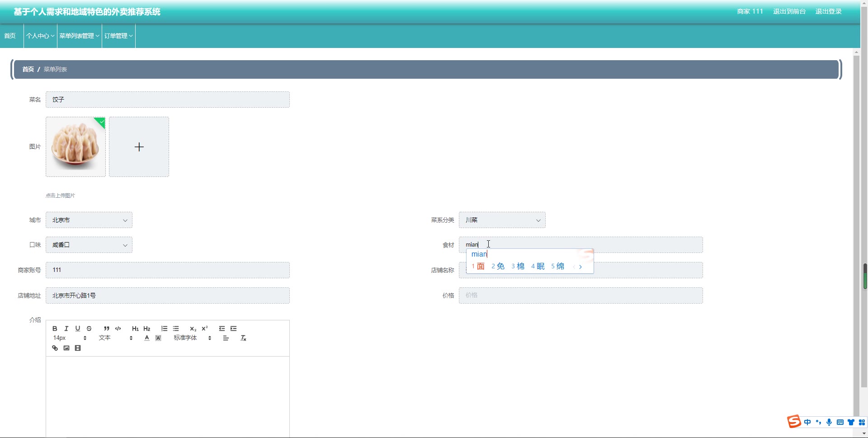Open the text background color picker
The height and width of the screenshot is (438, 868).
158,338
